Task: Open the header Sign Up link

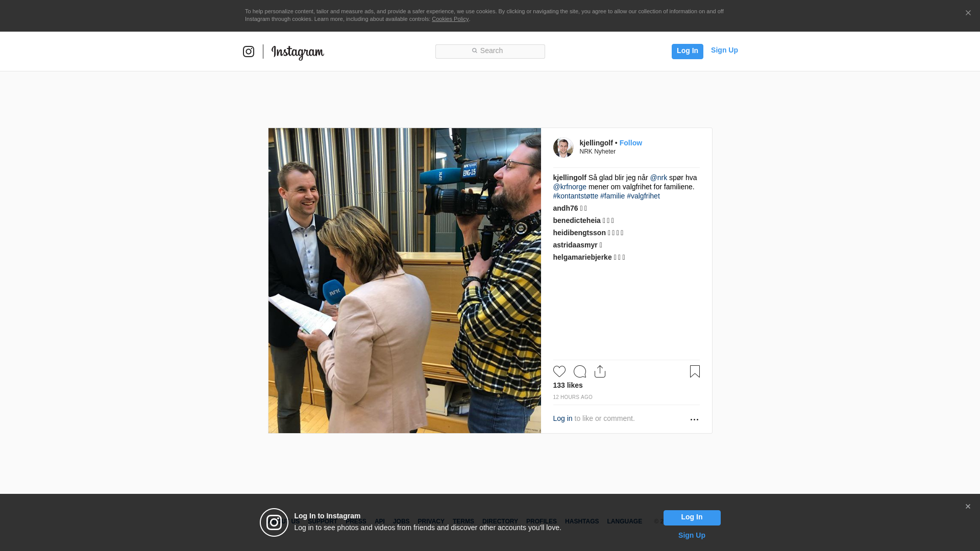Action: coord(724,50)
